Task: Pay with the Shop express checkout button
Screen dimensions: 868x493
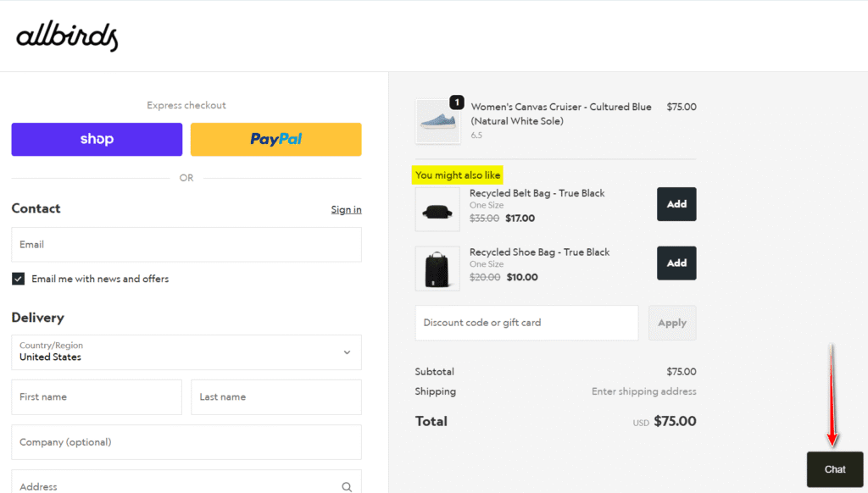Action: tap(97, 140)
